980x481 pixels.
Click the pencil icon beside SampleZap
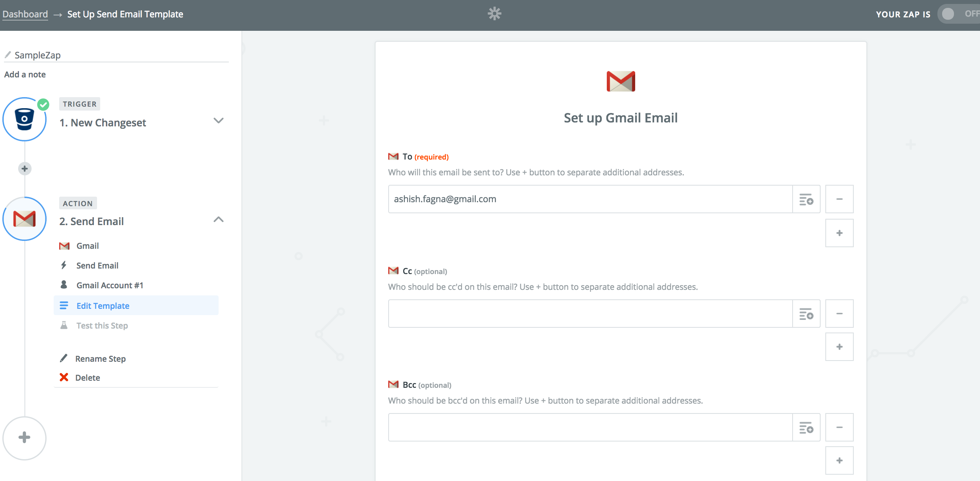pos(7,54)
